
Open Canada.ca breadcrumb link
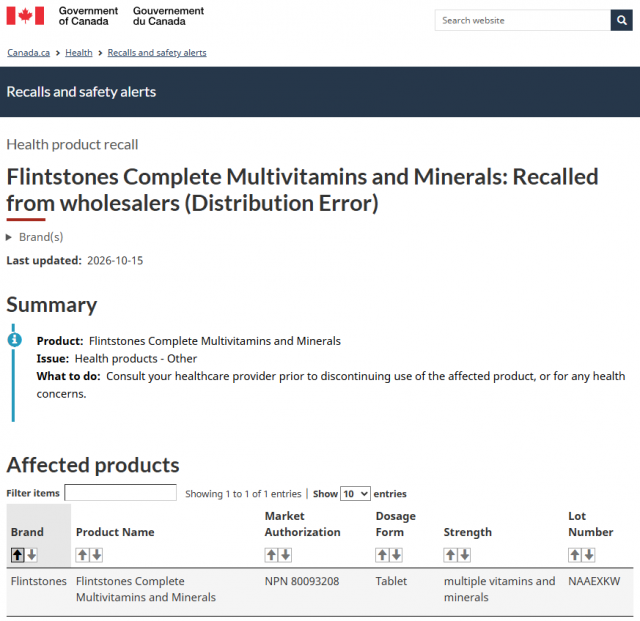click(x=29, y=53)
